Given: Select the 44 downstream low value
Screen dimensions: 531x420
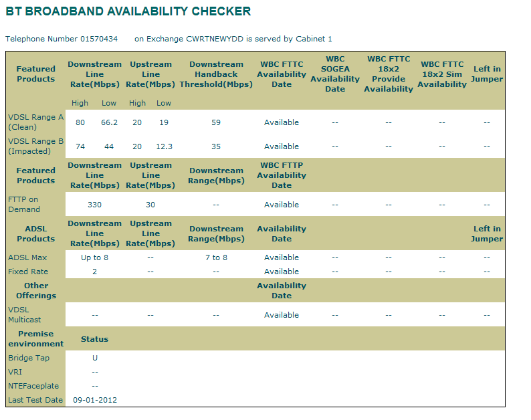Looking at the screenshot, I should point(109,146).
